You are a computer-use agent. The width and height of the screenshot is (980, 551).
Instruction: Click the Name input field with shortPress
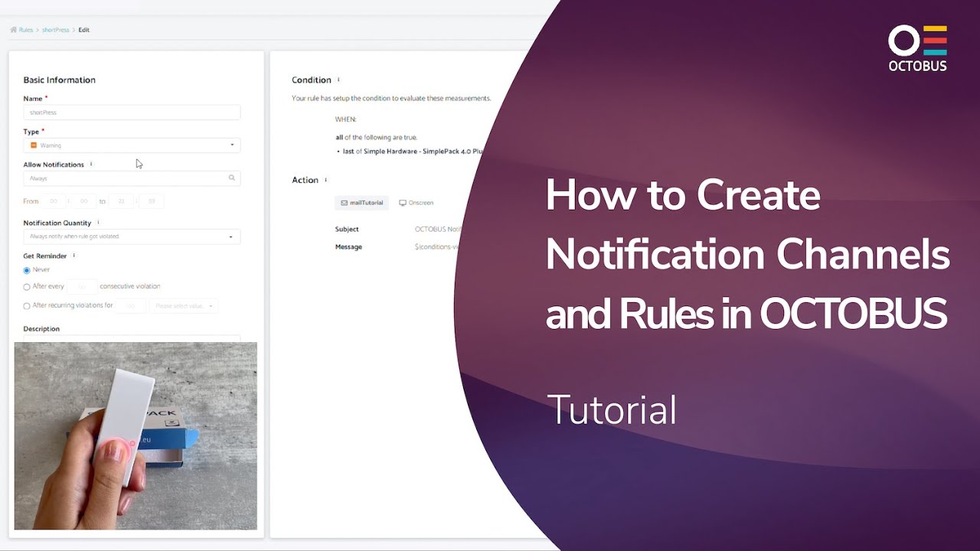pyautogui.click(x=132, y=112)
